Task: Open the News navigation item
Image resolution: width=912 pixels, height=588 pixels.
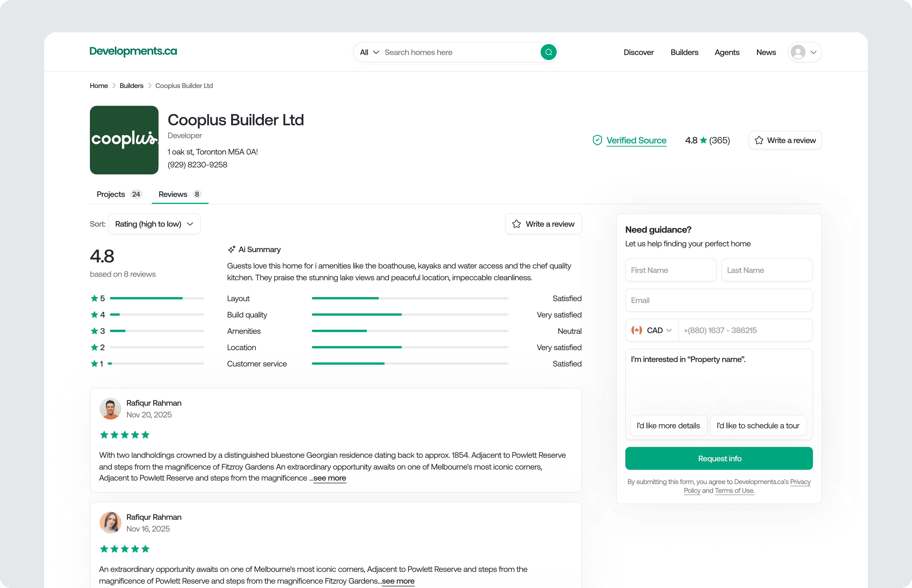Action: (766, 52)
